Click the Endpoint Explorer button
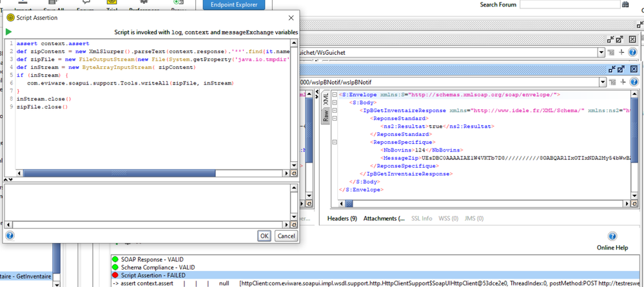Screen dimensions: 644x287 (235, 5)
